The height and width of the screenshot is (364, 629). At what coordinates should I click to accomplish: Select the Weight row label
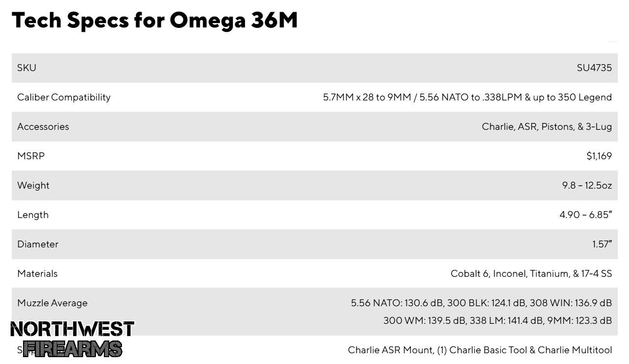coord(33,185)
